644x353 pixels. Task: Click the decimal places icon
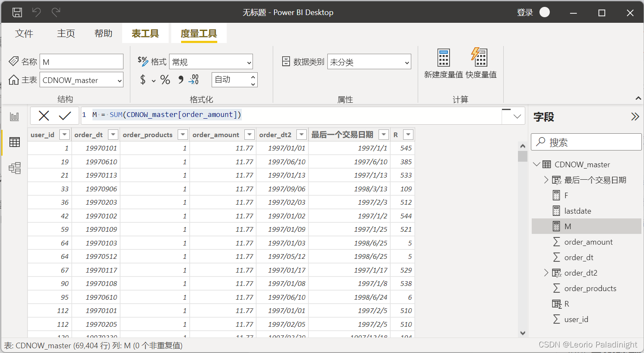click(194, 80)
